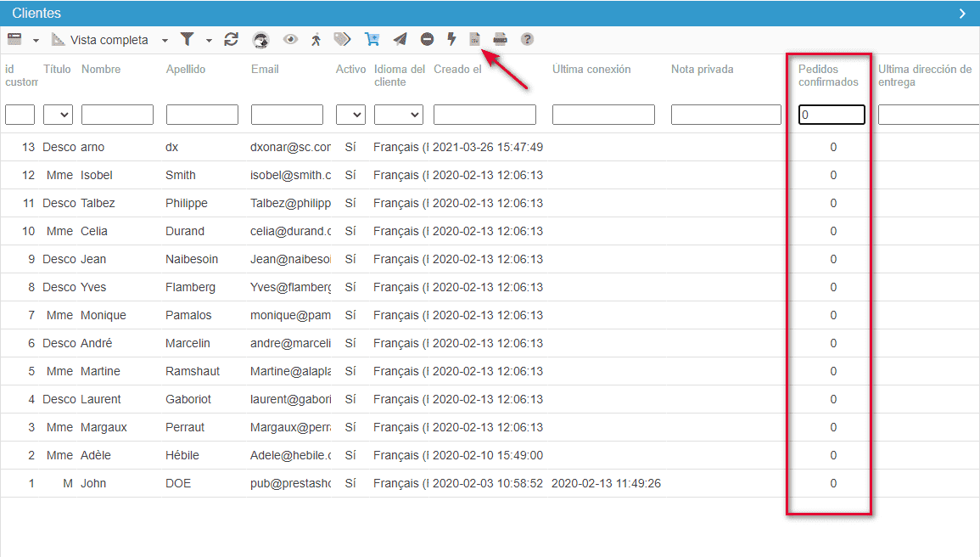Sort by Pedidos confirmados column header

[x=828, y=76]
